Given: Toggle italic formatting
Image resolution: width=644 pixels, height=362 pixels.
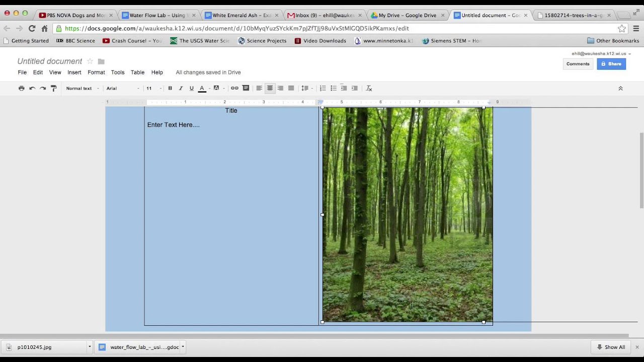Looking at the screenshot, I should (181, 88).
